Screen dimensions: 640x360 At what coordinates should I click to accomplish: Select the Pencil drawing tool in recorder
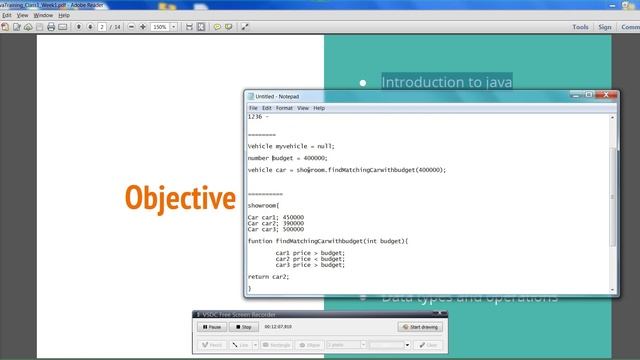[x=212, y=345]
